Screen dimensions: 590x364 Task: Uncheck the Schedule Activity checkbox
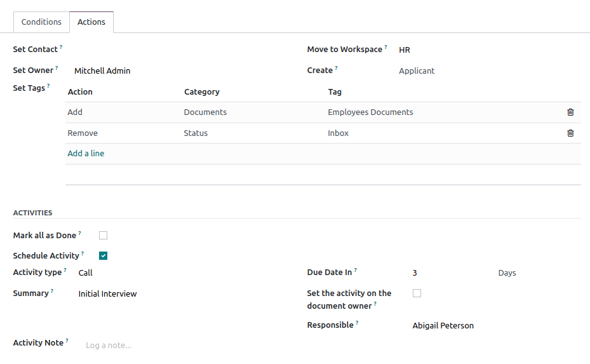(104, 256)
